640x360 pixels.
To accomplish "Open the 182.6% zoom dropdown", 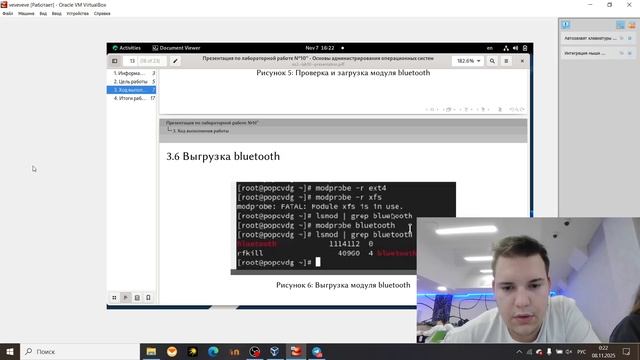I will tap(468, 61).
